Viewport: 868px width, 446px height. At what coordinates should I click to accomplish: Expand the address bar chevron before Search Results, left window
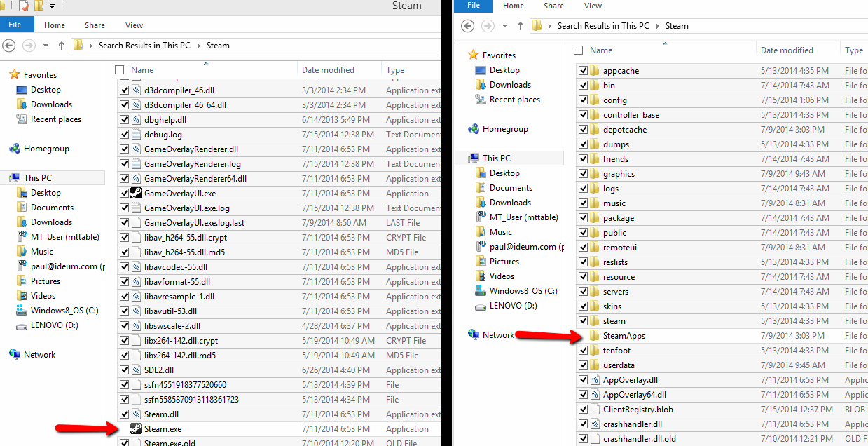click(92, 46)
